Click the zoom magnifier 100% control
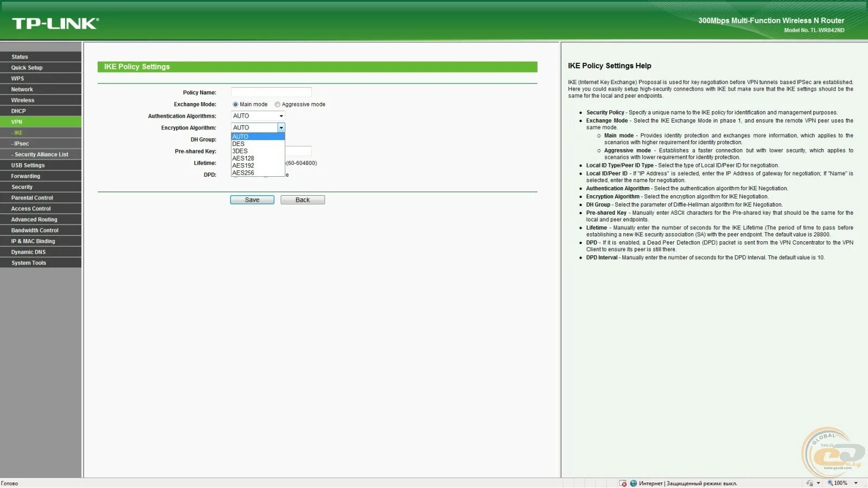The image size is (868, 488). [x=837, y=483]
